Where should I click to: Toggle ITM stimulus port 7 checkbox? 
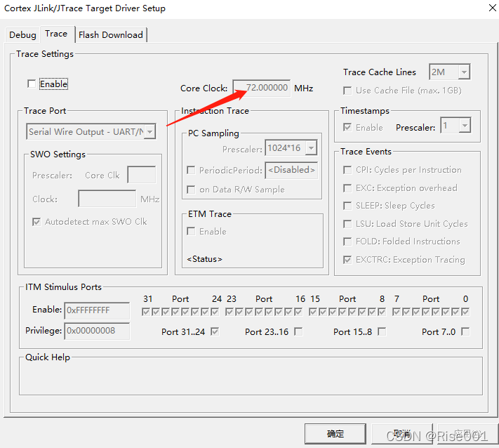pyautogui.click(x=397, y=312)
